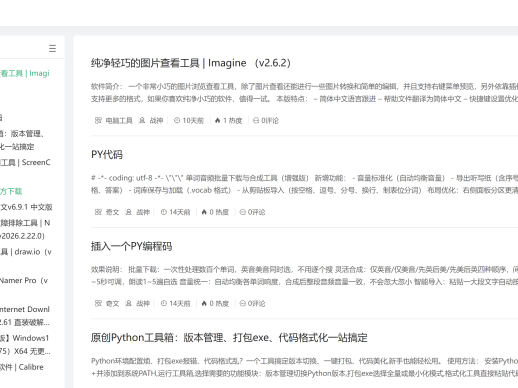Click 0 热度 label on 插入一个PY编程码 post
The height and width of the screenshot is (388, 518).
tap(219, 303)
